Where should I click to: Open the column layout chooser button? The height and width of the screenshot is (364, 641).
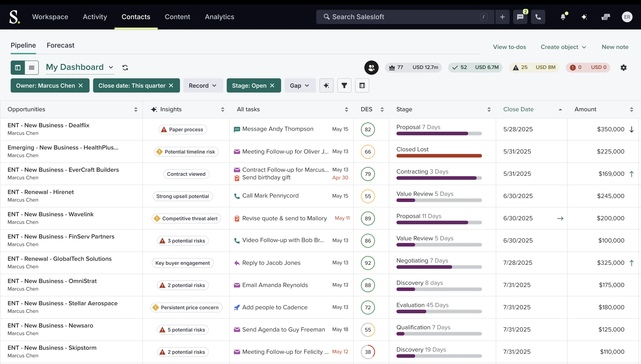tap(362, 85)
